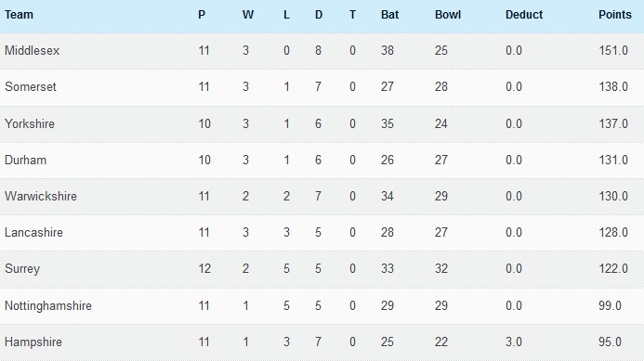Click the Bowl column header
Screen dimensions: 644x361
(448, 15)
